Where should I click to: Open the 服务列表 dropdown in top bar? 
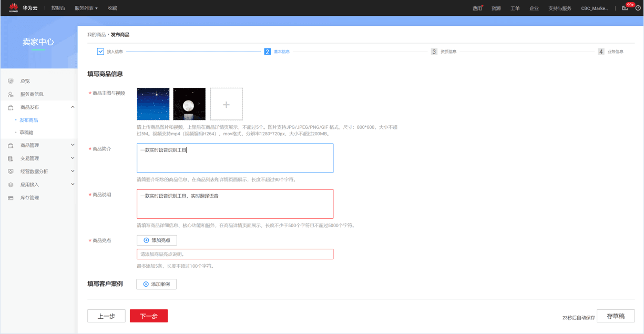[x=86, y=8]
